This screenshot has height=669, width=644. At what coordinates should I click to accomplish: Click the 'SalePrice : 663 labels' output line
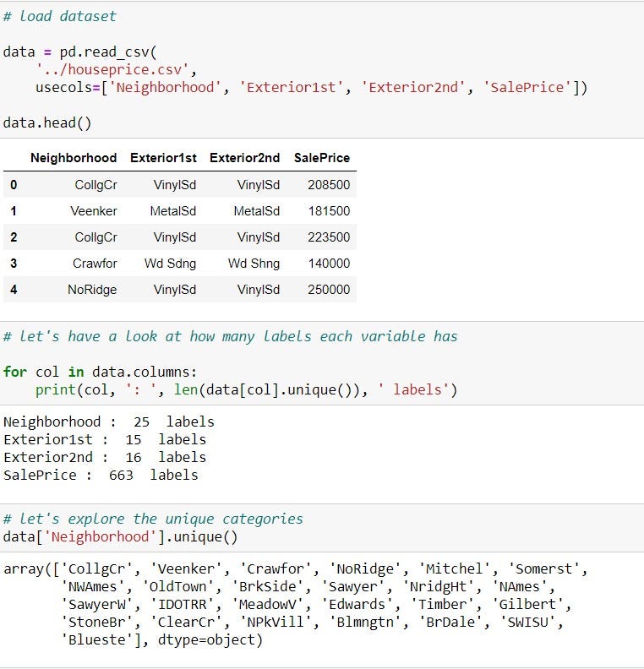pyautogui.click(x=101, y=475)
